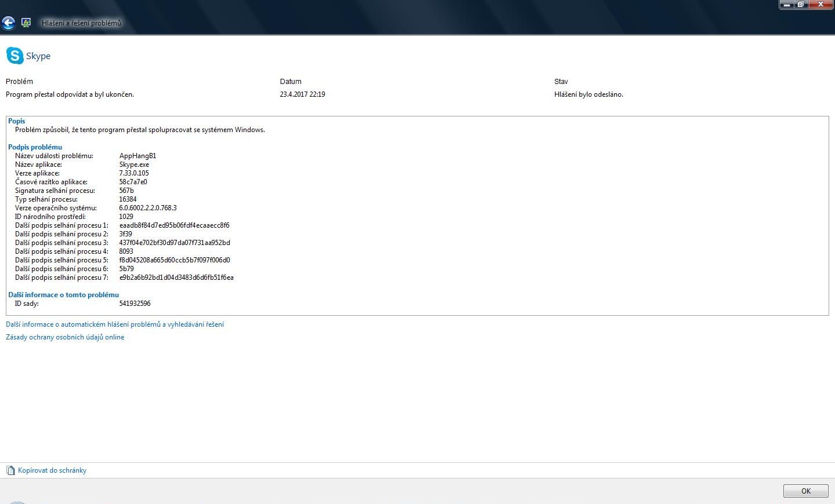Confirm with the OK button

pos(806,491)
